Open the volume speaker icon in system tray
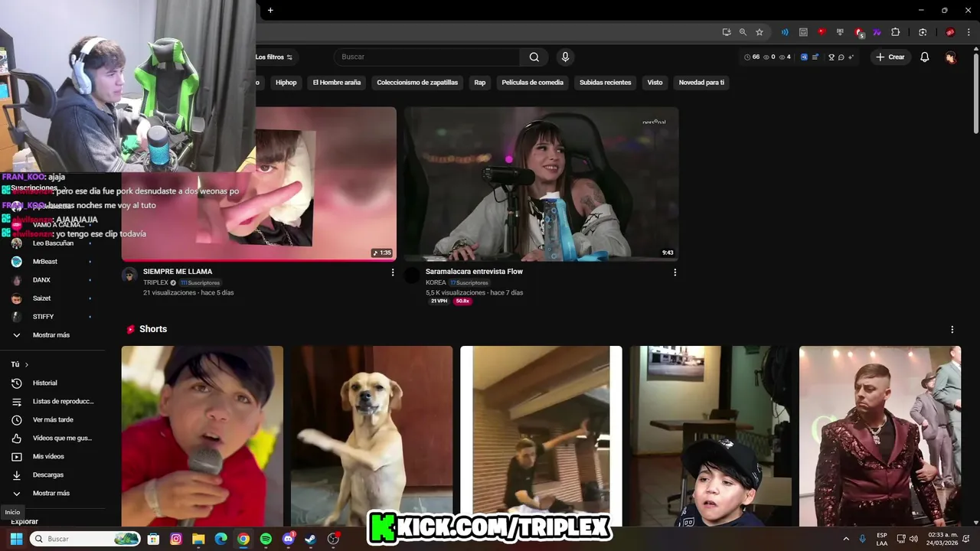 pyautogui.click(x=913, y=539)
